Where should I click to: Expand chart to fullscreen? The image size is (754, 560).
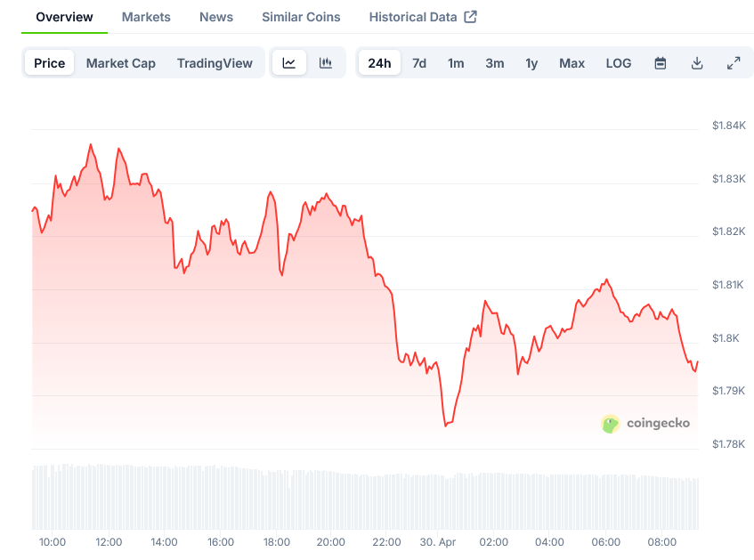734,63
